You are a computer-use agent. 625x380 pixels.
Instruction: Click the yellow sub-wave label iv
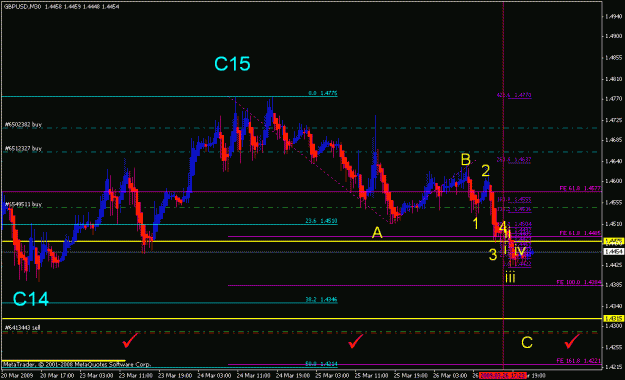pyautogui.click(x=520, y=250)
